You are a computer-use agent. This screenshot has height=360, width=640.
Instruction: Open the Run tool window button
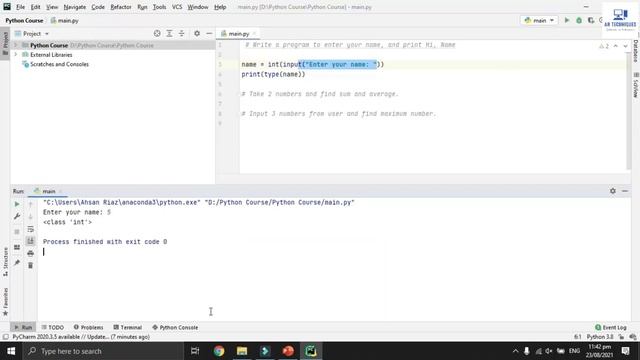[x=23, y=327]
